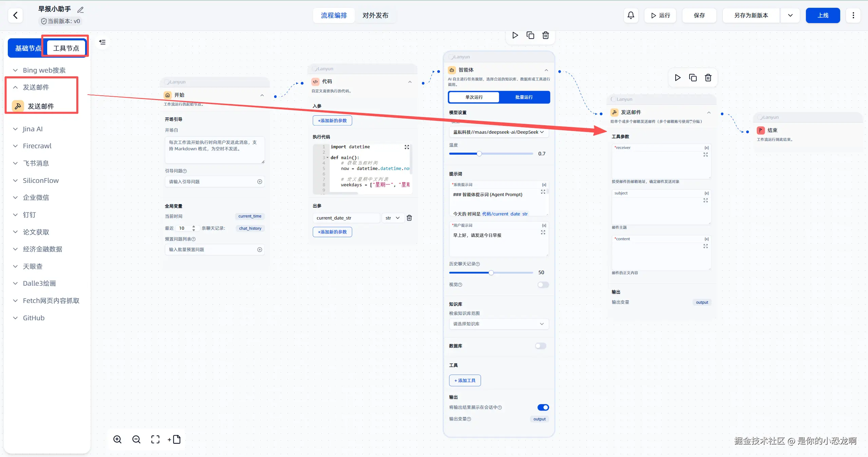This screenshot has height=457, width=868.
Task: Delete the 发送邮件 node via trash icon
Action: (x=708, y=78)
